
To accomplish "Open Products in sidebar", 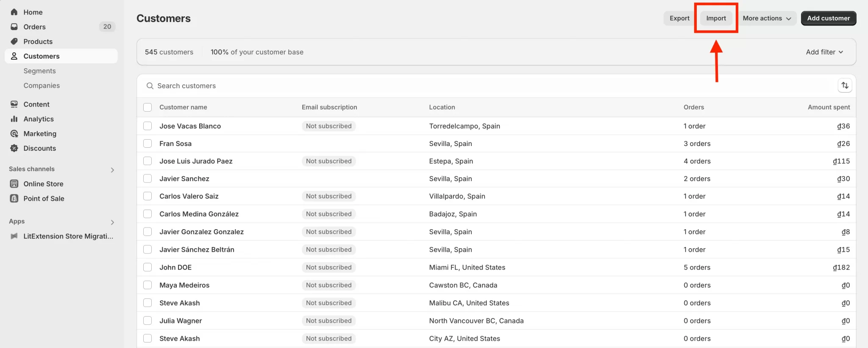I will [x=38, y=41].
